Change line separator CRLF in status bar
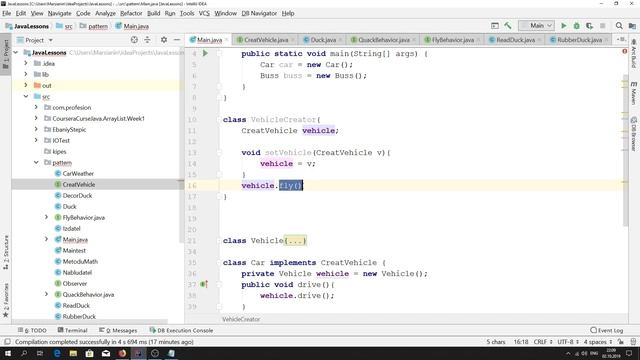 click(x=543, y=342)
